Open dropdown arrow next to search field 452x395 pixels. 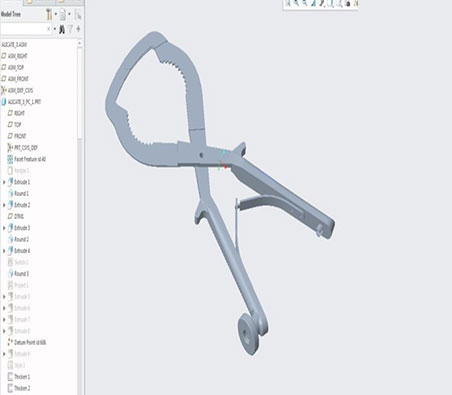tap(55, 29)
